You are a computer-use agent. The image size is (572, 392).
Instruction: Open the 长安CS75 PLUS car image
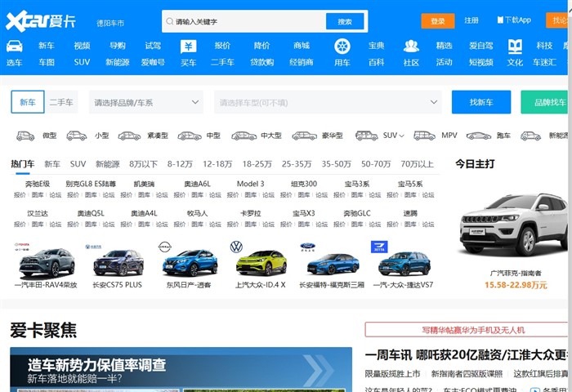coord(118,262)
